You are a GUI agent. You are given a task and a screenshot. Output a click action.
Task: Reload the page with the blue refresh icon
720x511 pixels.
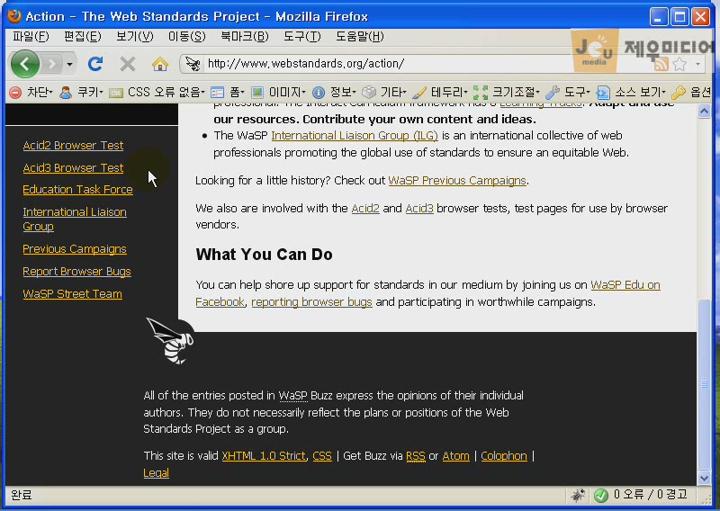tap(95, 64)
